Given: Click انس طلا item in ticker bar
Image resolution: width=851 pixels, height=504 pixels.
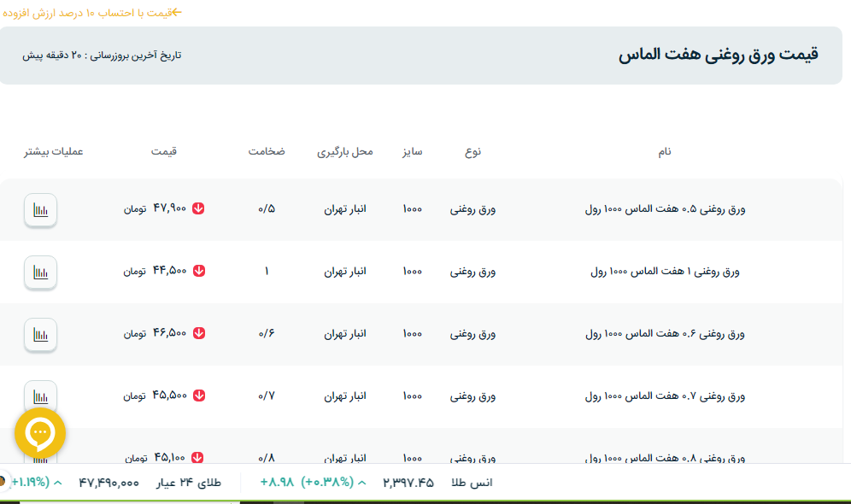Looking at the screenshot, I should (x=471, y=483).
